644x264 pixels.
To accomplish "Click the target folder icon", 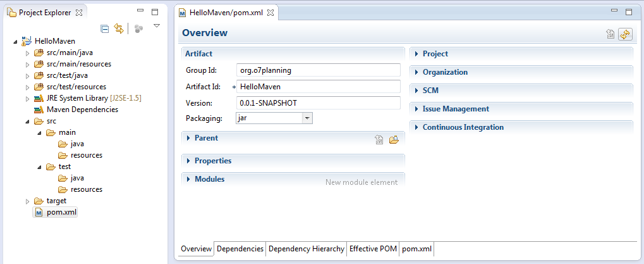I will click(x=39, y=201).
